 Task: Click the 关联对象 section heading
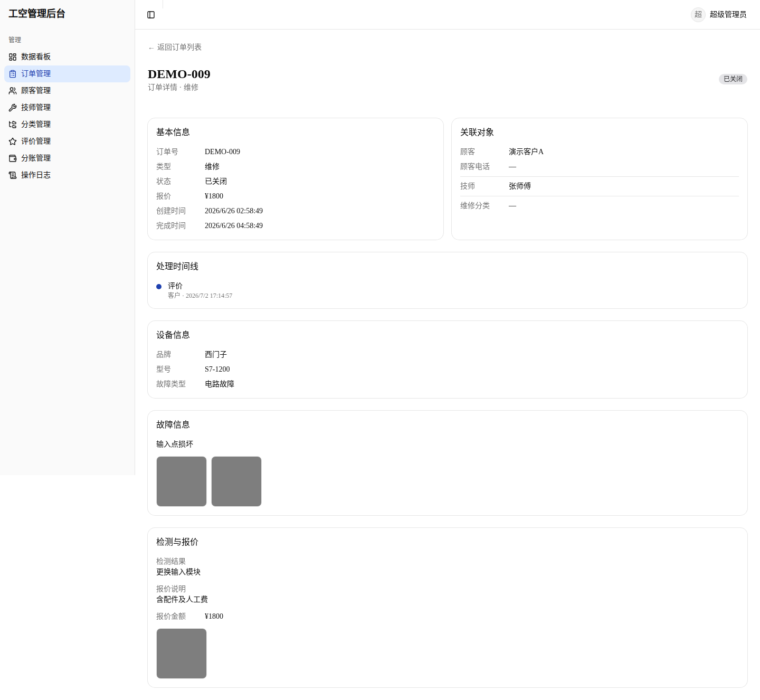click(477, 133)
